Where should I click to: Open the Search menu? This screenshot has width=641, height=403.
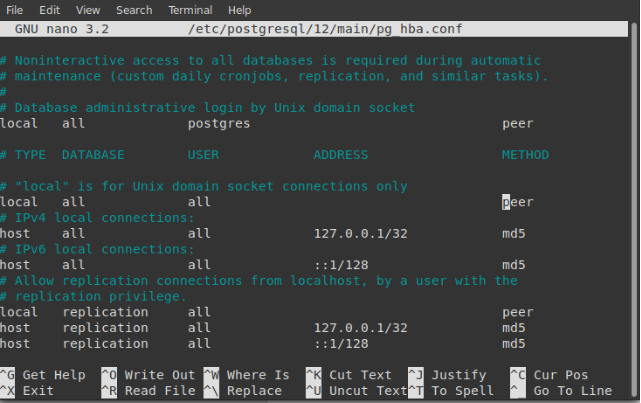(x=134, y=10)
